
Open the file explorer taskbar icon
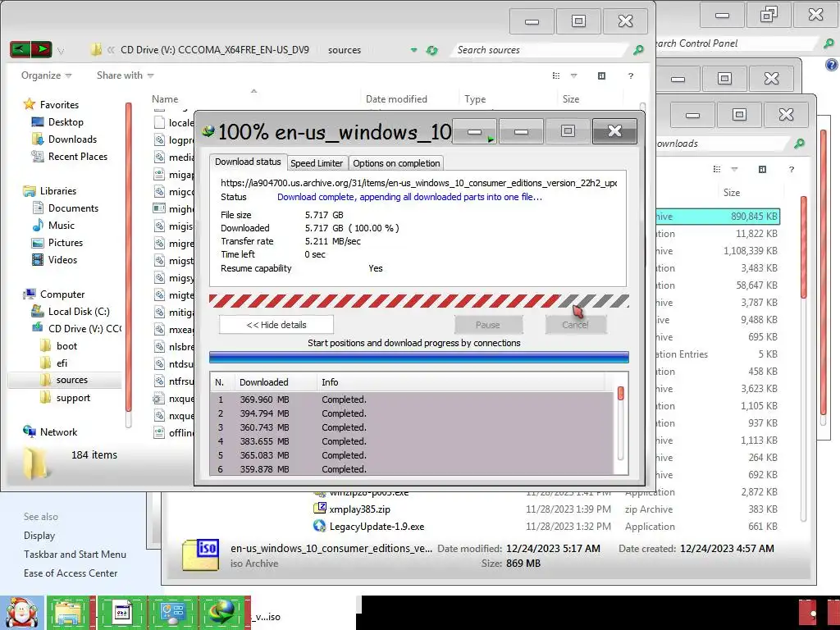69,613
